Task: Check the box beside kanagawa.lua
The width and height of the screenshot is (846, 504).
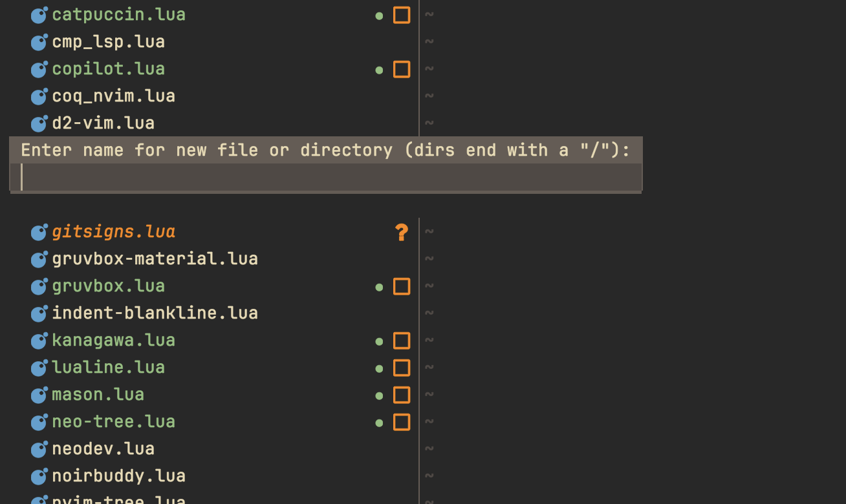Action: tap(401, 341)
